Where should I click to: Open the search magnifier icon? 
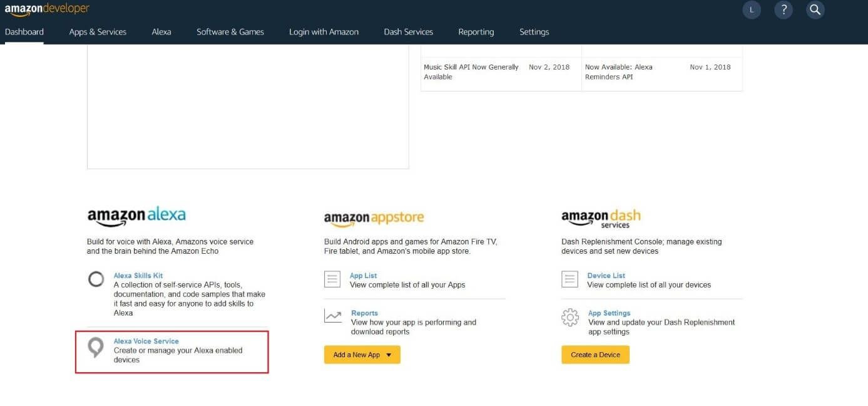pos(815,10)
